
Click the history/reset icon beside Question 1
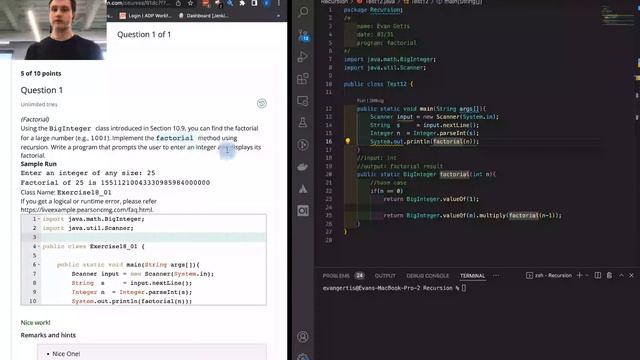(262, 103)
